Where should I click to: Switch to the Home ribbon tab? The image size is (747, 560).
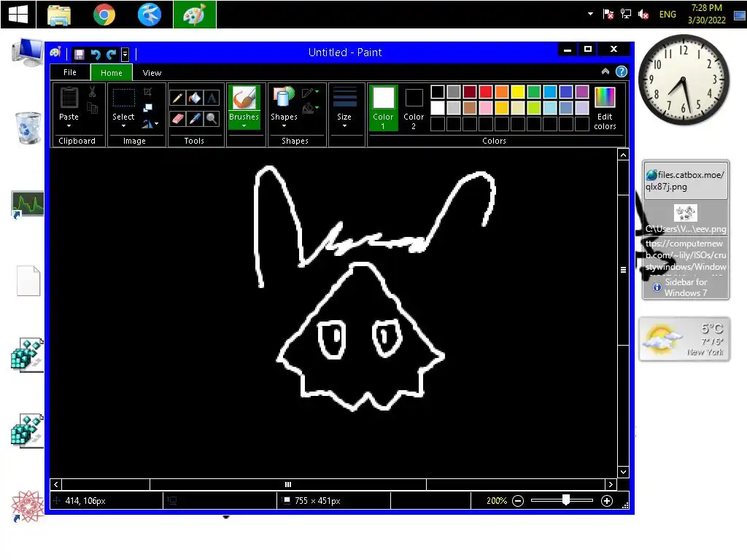(112, 73)
